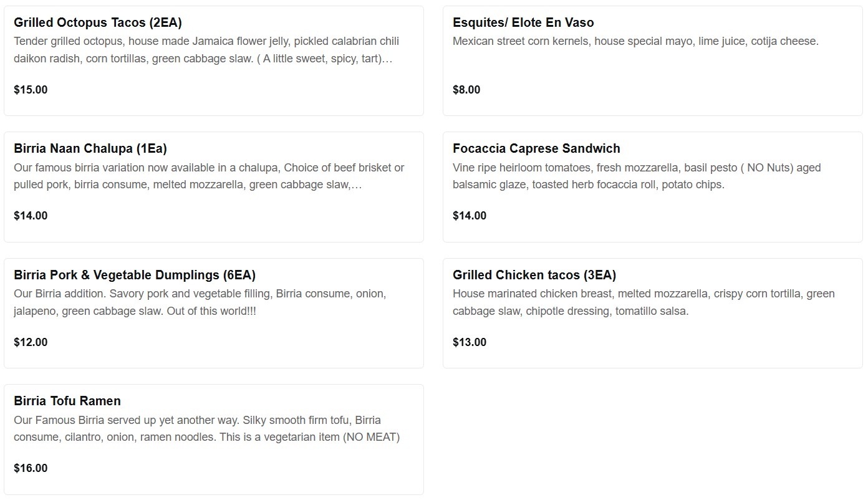Open the Birria Tofu Ramen item

click(x=67, y=401)
